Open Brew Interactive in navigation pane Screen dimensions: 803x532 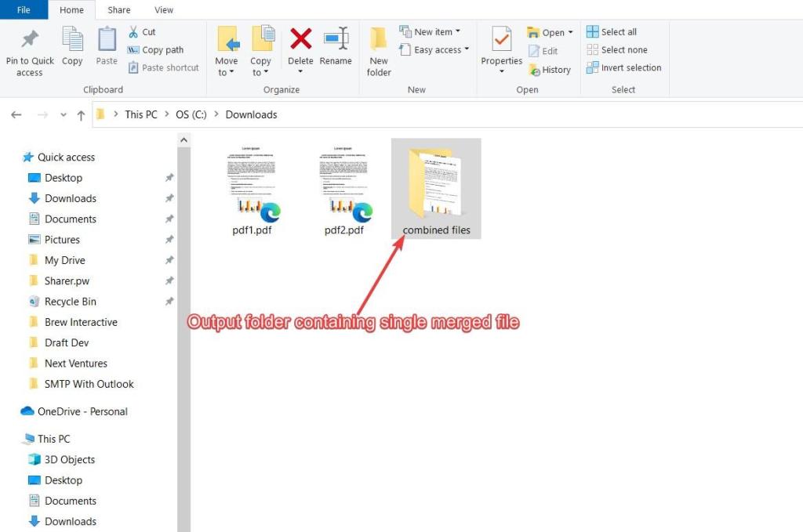coord(81,322)
